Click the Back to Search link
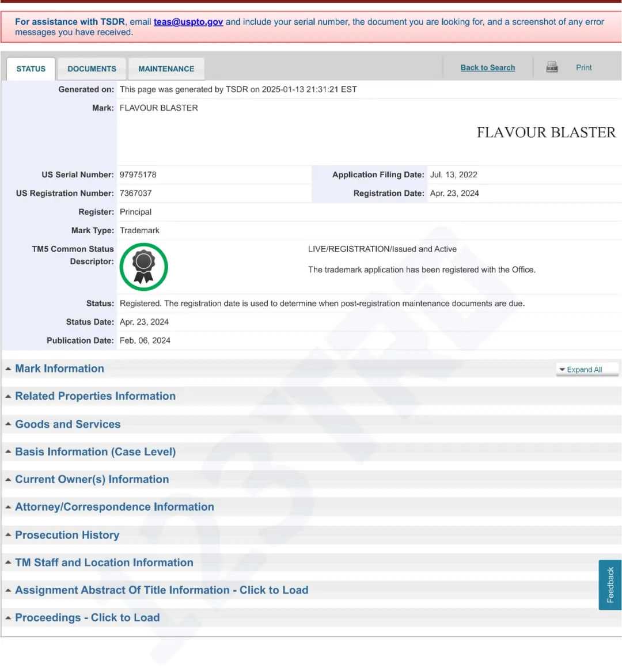The image size is (622, 672). (488, 68)
